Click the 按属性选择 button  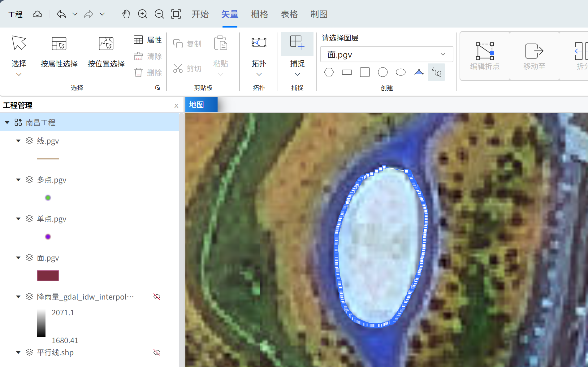pos(59,51)
